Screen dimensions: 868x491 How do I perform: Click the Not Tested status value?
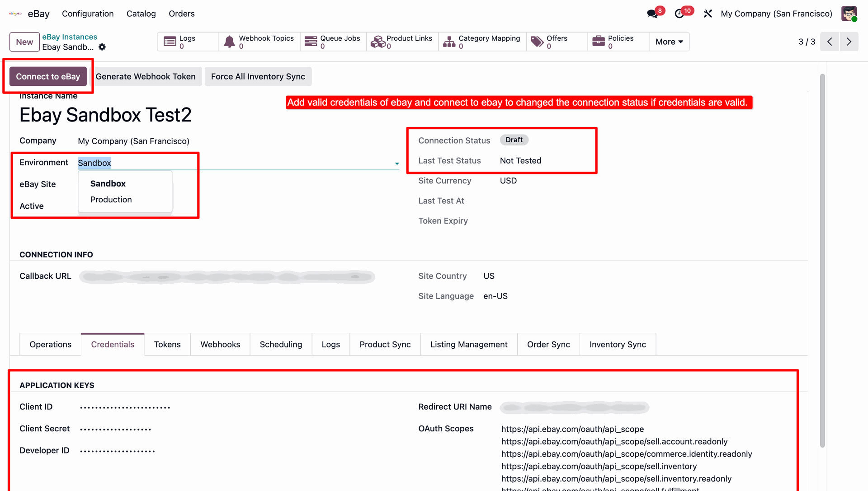pos(520,161)
